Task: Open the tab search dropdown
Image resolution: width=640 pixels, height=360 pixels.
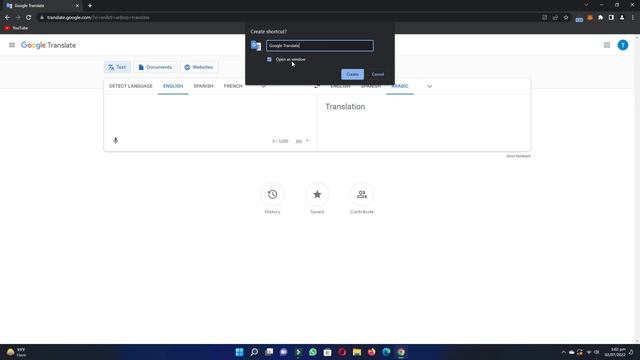Action: [x=586, y=5]
